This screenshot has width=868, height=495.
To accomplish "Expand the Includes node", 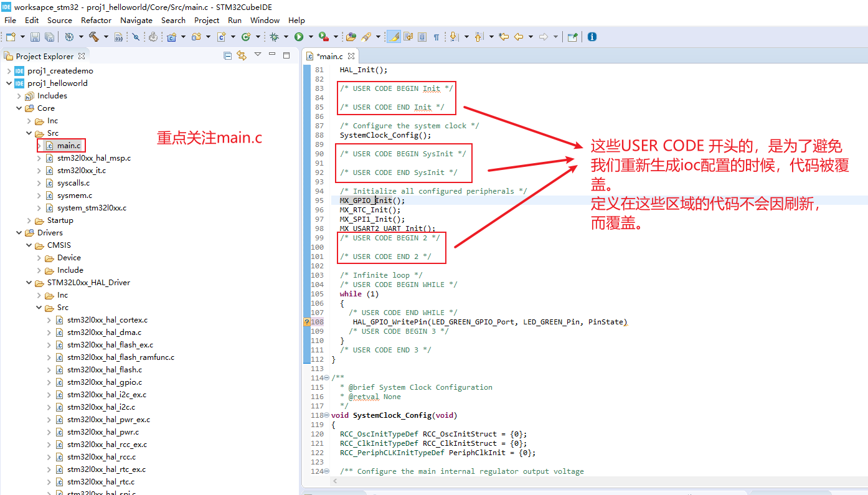I will pos(19,96).
